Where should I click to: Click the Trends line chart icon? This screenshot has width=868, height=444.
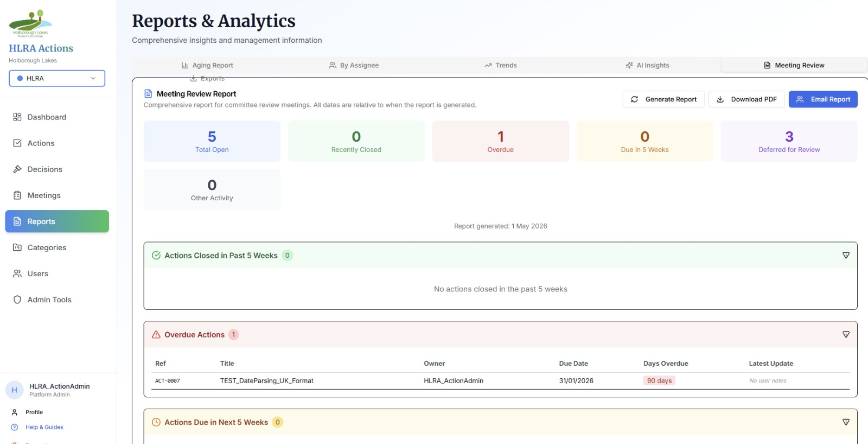point(488,65)
